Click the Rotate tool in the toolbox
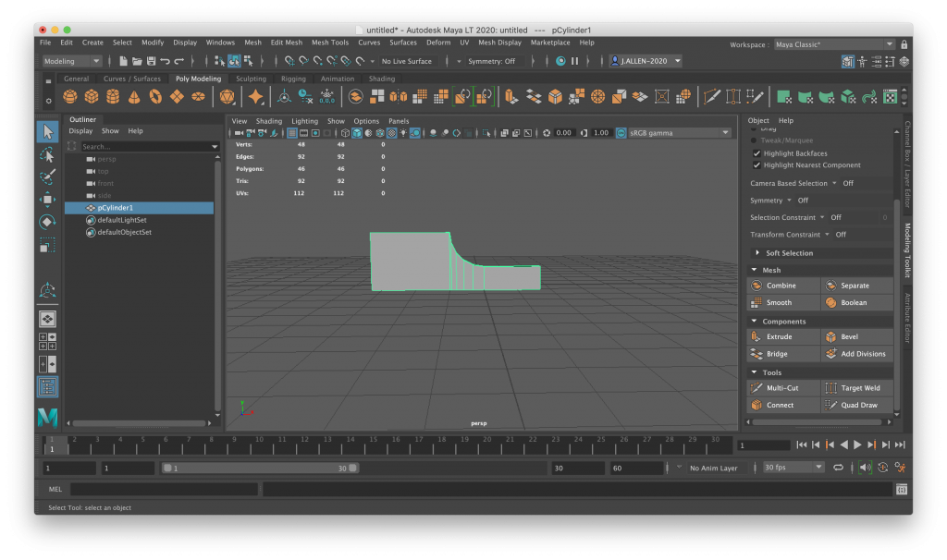 47,222
